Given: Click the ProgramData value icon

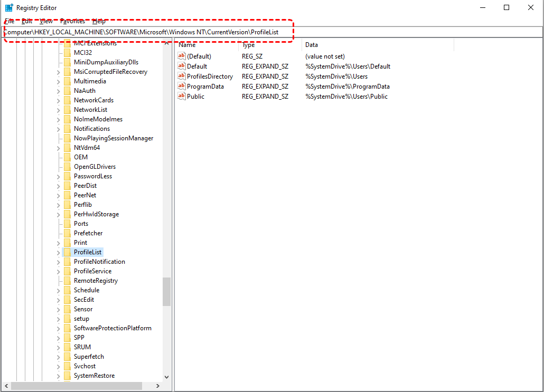Looking at the screenshot, I should click(x=182, y=86).
